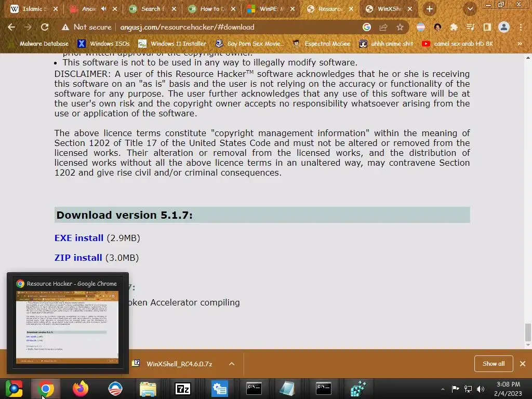Open the Malware Database bookmark

38,44
